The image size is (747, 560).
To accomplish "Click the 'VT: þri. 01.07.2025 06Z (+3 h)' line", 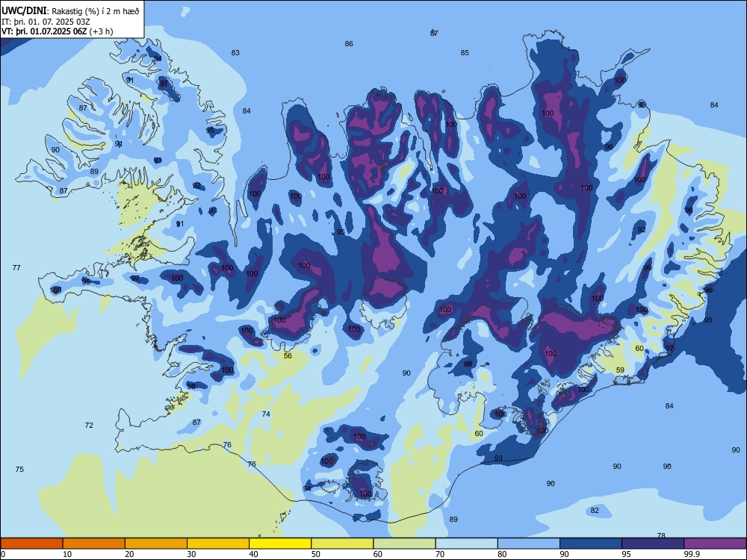I will tap(58, 31).
